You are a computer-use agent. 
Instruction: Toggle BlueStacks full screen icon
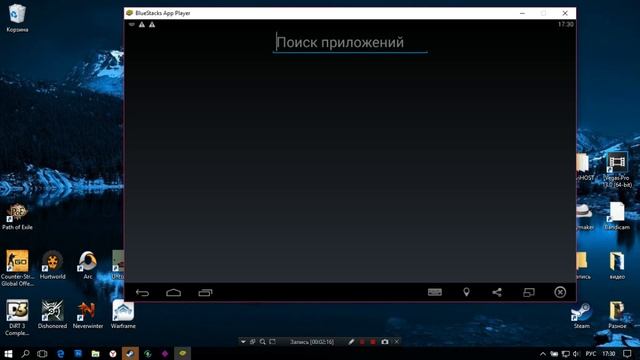pos(529,292)
